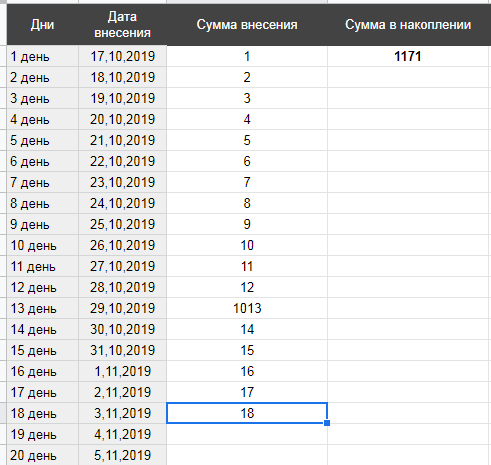Select the '16 день' cell
The image size is (491, 465).
click(42, 371)
